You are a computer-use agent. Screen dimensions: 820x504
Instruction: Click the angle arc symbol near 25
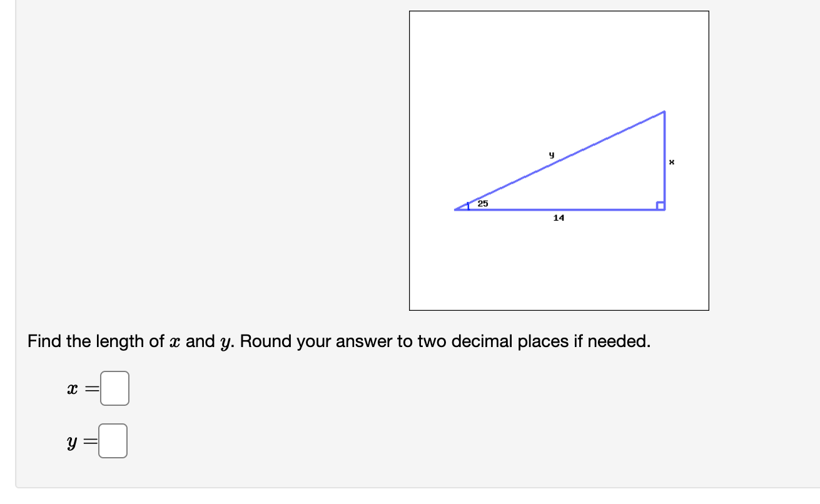click(468, 204)
